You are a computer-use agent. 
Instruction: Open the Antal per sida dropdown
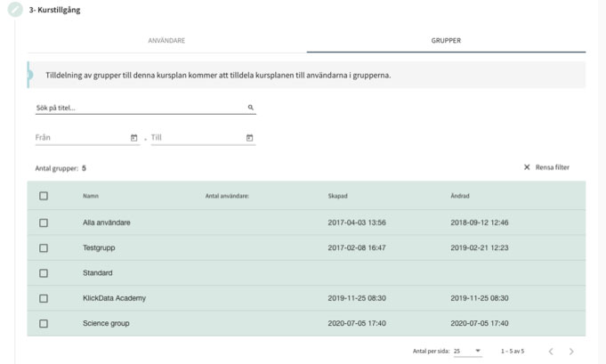[x=468, y=351]
